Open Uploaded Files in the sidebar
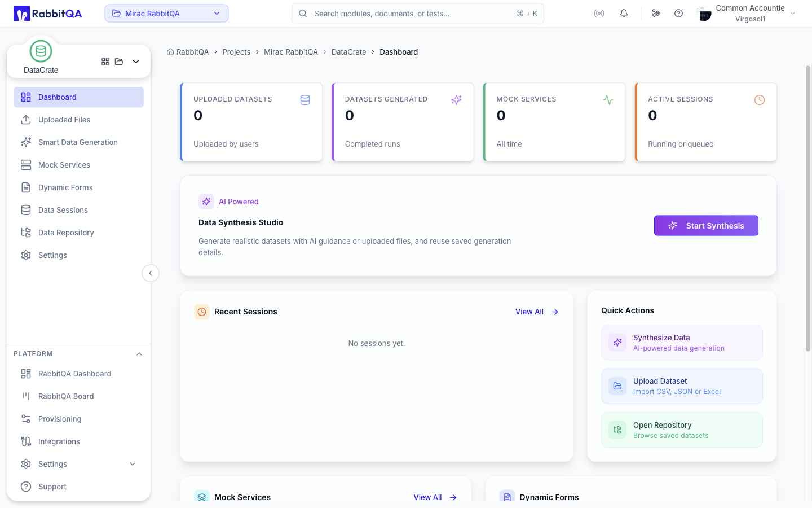Image resolution: width=812 pixels, height=508 pixels. (x=78, y=120)
